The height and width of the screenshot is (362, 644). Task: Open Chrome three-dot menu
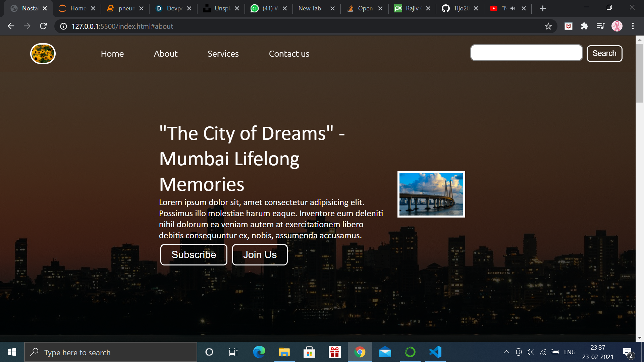(x=633, y=26)
